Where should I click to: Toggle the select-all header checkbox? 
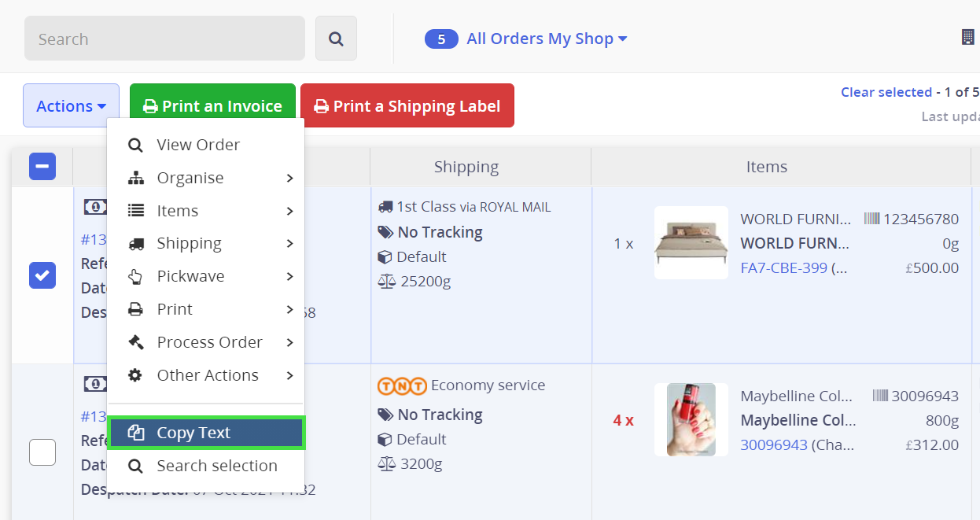pos(42,166)
